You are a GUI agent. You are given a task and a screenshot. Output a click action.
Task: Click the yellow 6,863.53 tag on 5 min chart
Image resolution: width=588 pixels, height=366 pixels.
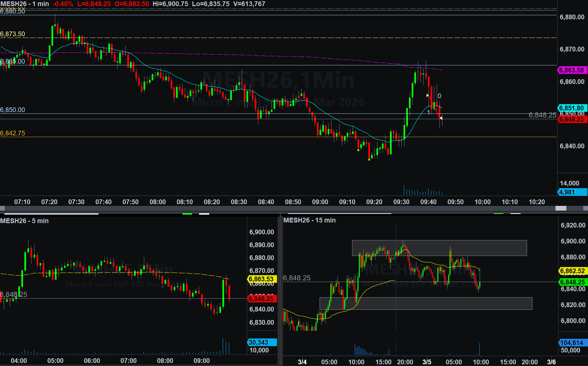pos(262,279)
